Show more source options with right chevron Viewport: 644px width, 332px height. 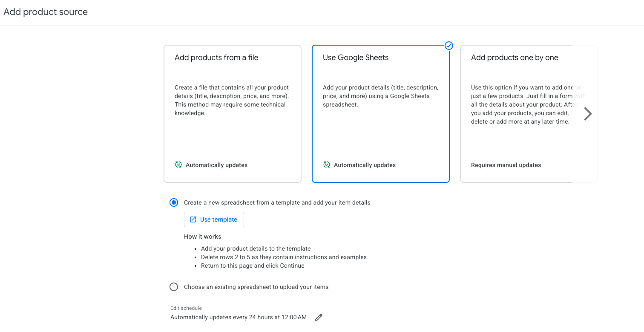pyautogui.click(x=588, y=114)
